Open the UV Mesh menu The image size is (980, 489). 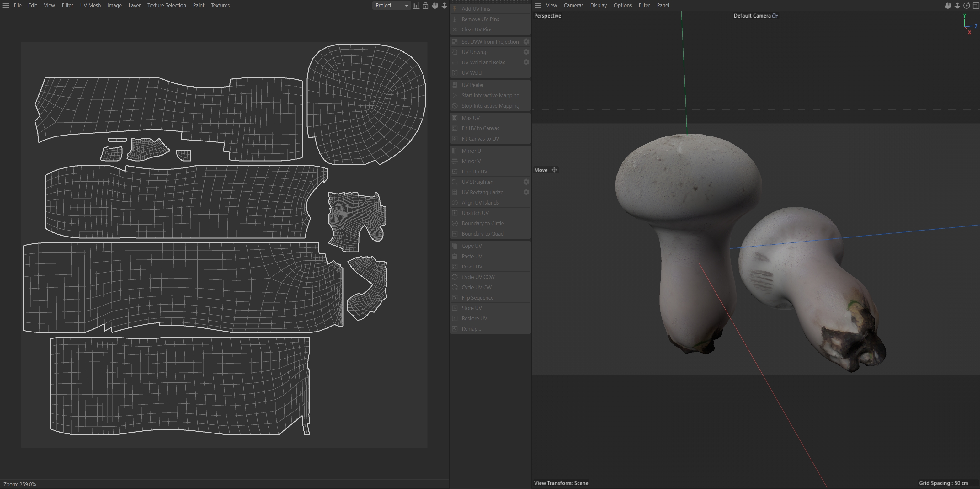[x=90, y=5]
